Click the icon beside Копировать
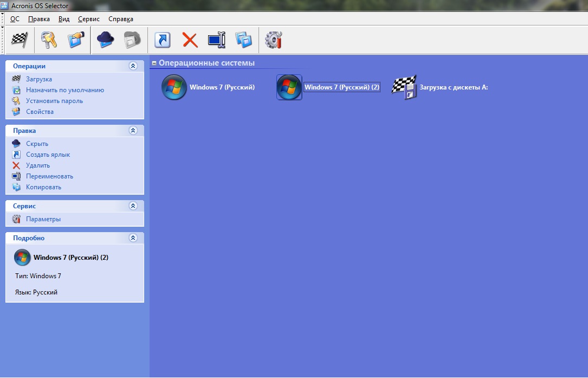Image resolution: width=588 pixels, height=378 pixels. [x=16, y=187]
